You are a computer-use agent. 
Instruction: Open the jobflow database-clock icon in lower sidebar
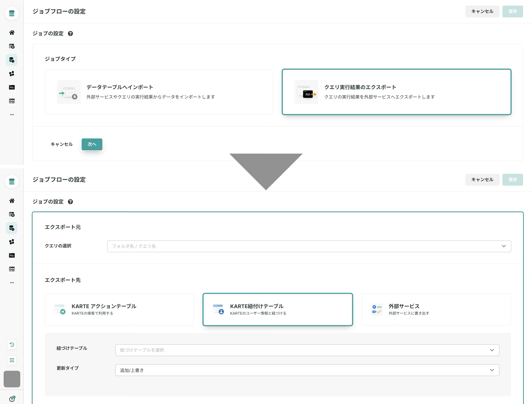click(12, 228)
